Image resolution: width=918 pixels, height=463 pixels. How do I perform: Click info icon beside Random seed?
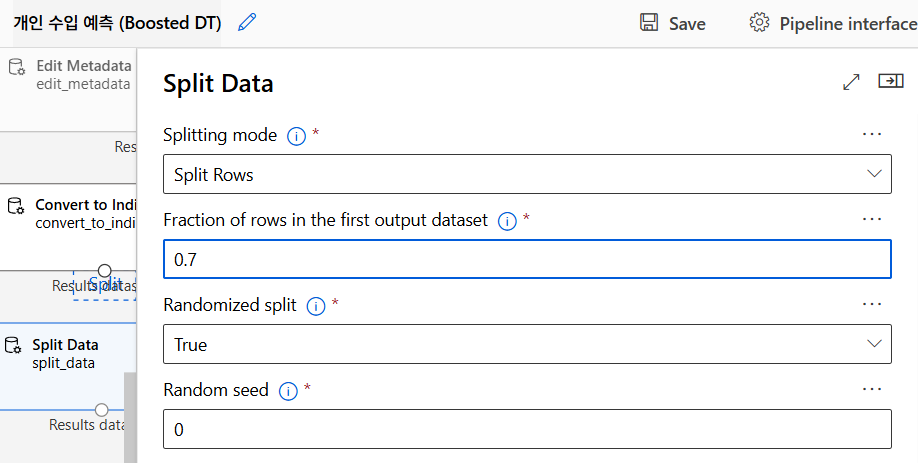click(x=287, y=391)
